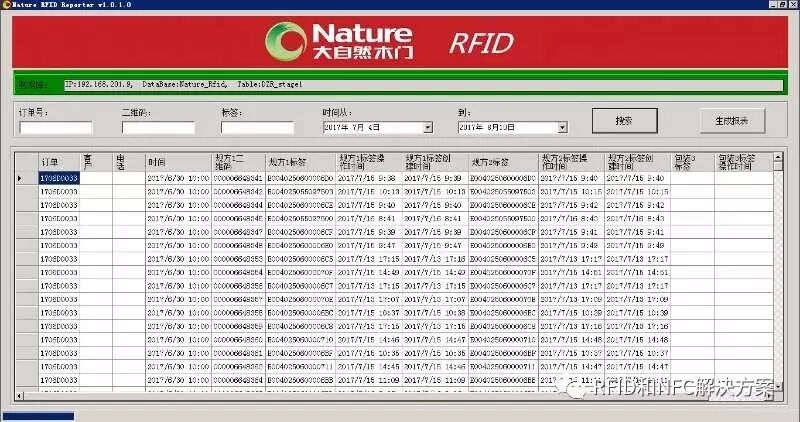Focus the 二维码 text box
The height and width of the screenshot is (422, 800).
pos(158,128)
